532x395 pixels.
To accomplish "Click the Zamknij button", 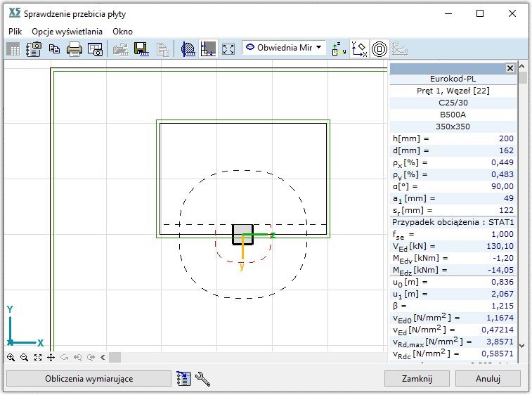I will [x=417, y=379].
